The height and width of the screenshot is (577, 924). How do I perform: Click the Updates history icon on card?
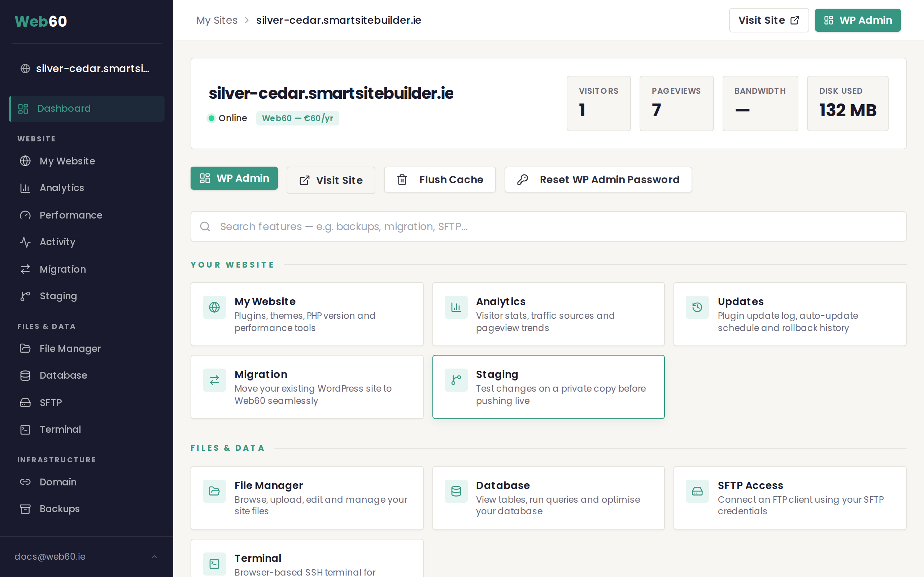[697, 307]
